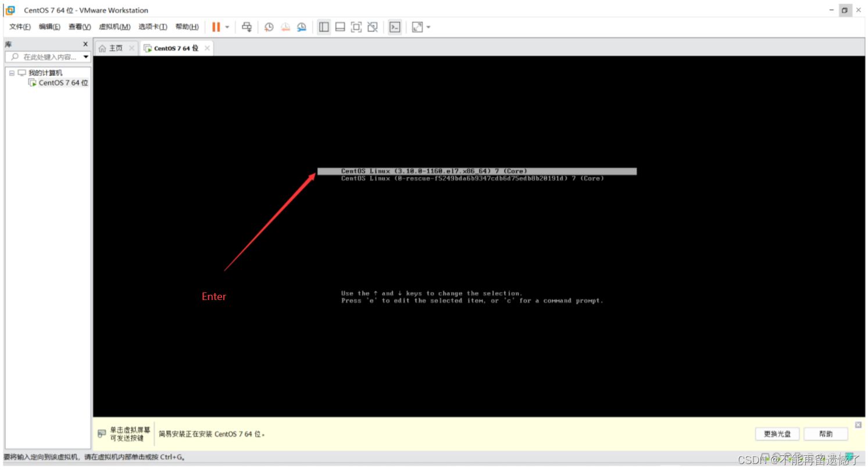Click the 更换光盘 button

click(777, 434)
